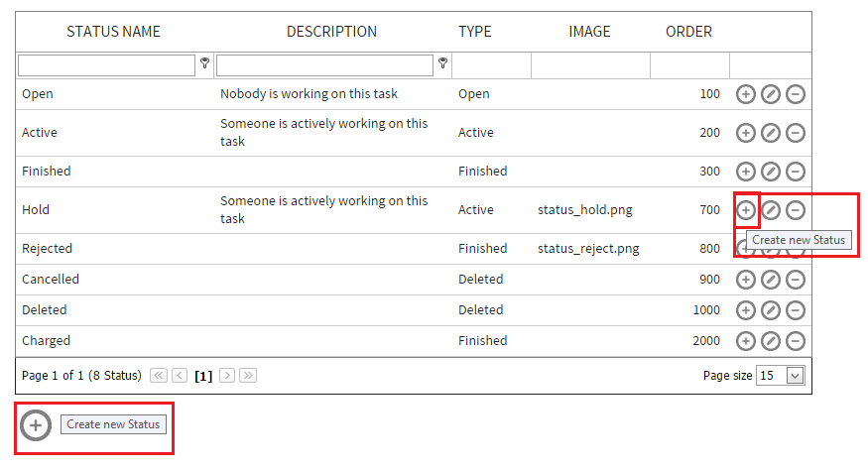Screen dimensions: 868x468
Task: Go to the next page arrow
Action: (227, 376)
